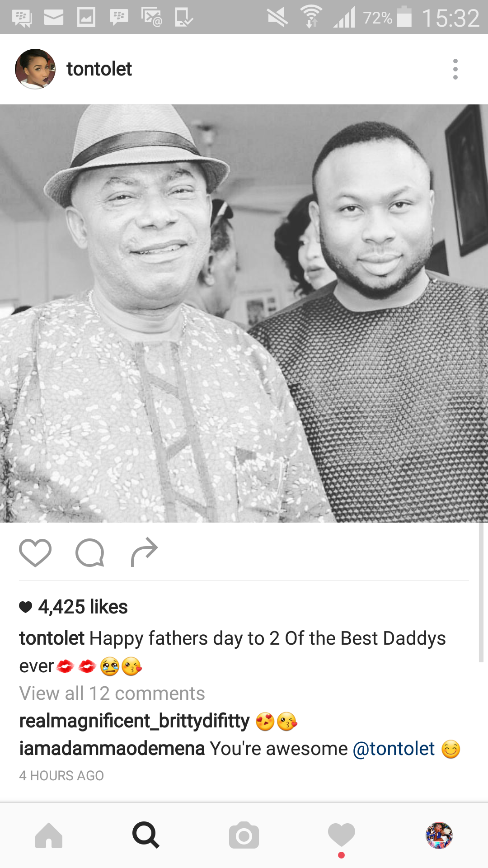Image resolution: width=488 pixels, height=868 pixels.
Task: Open comments with the speech bubble icon
Action: (x=90, y=552)
